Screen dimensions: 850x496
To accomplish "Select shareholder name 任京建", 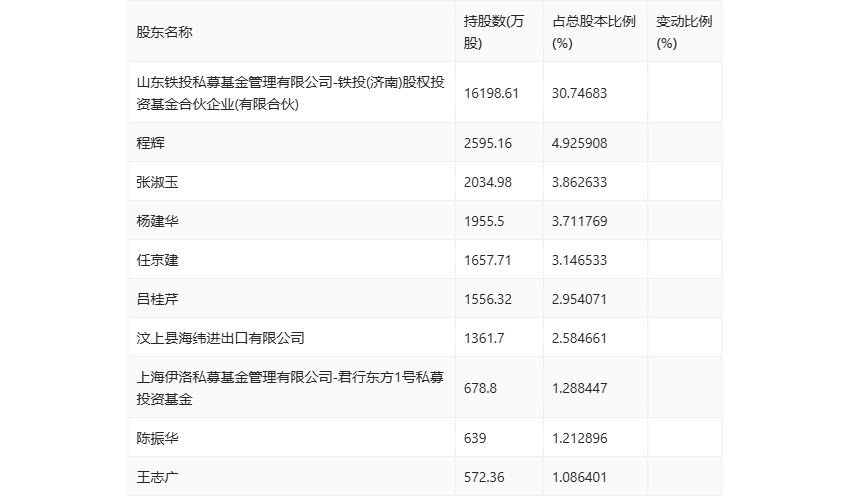I will pos(157,260).
